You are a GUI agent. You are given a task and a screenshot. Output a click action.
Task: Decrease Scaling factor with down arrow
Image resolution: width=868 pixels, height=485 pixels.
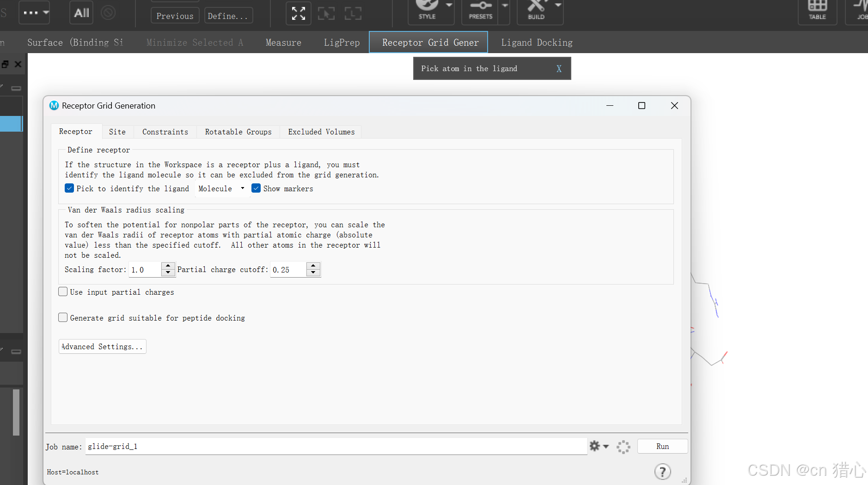pyautogui.click(x=168, y=273)
